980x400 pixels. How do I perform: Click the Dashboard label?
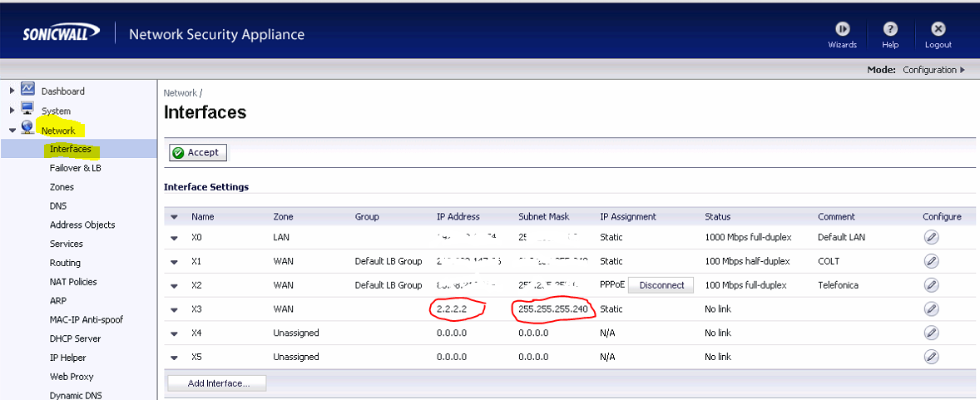coord(63,91)
